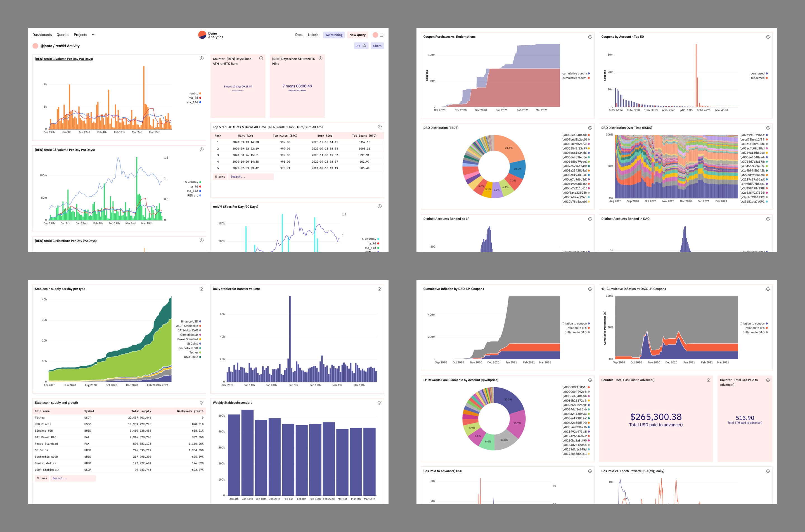Click check icon on Daily stablecoin transfer volume
This screenshot has width=805, height=532.
(379, 289)
